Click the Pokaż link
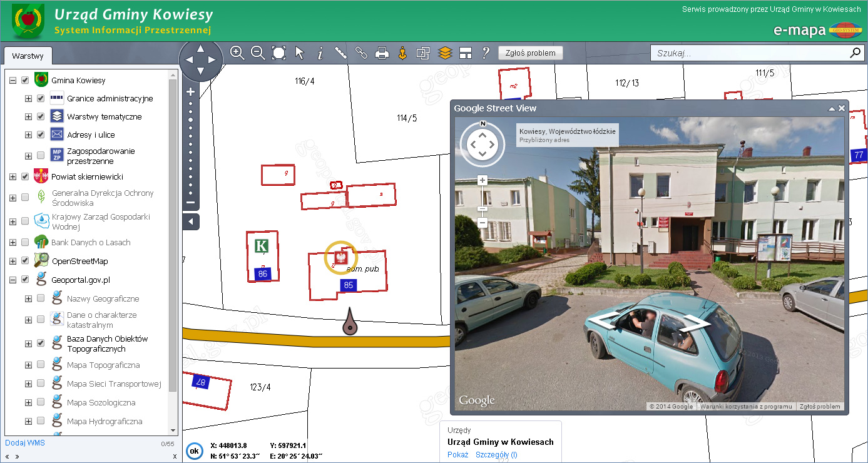Viewport: 868px width, 463px height. click(457, 455)
